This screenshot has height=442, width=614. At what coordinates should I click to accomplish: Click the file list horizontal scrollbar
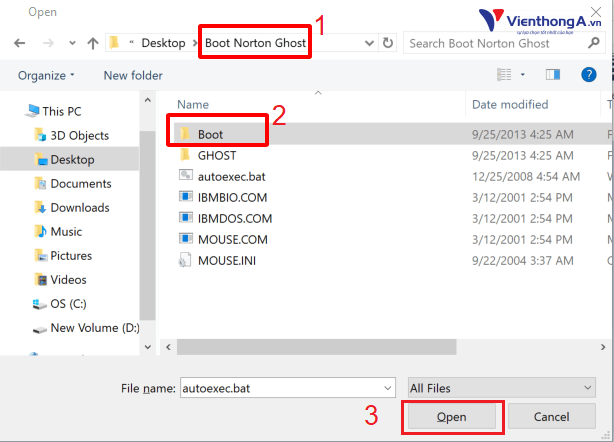tap(316, 347)
